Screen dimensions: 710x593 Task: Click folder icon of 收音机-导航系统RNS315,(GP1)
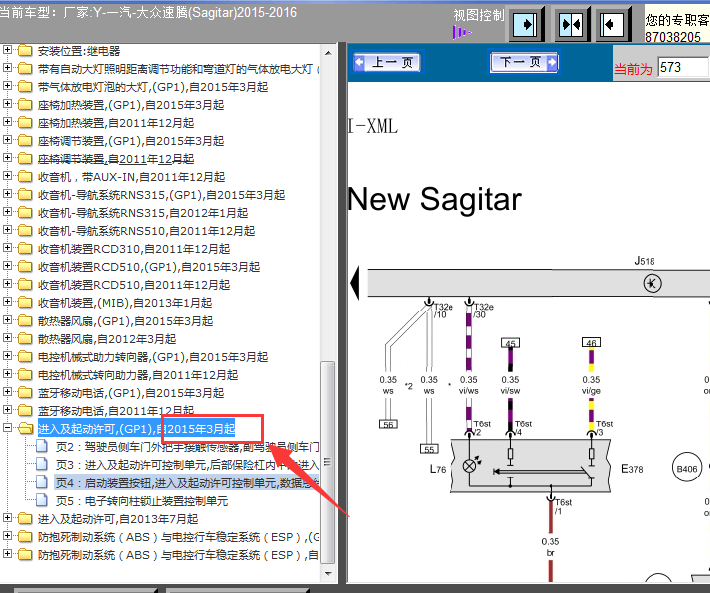[25, 195]
